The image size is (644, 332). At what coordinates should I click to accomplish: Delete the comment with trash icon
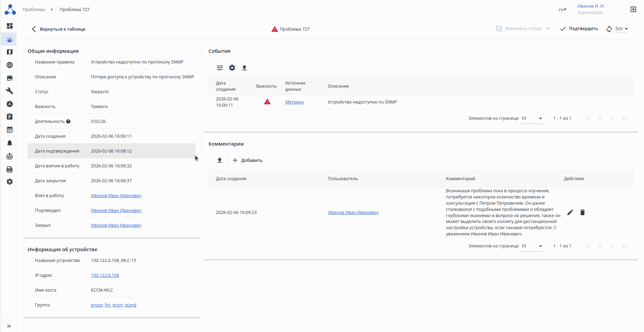click(x=582, y=212)
